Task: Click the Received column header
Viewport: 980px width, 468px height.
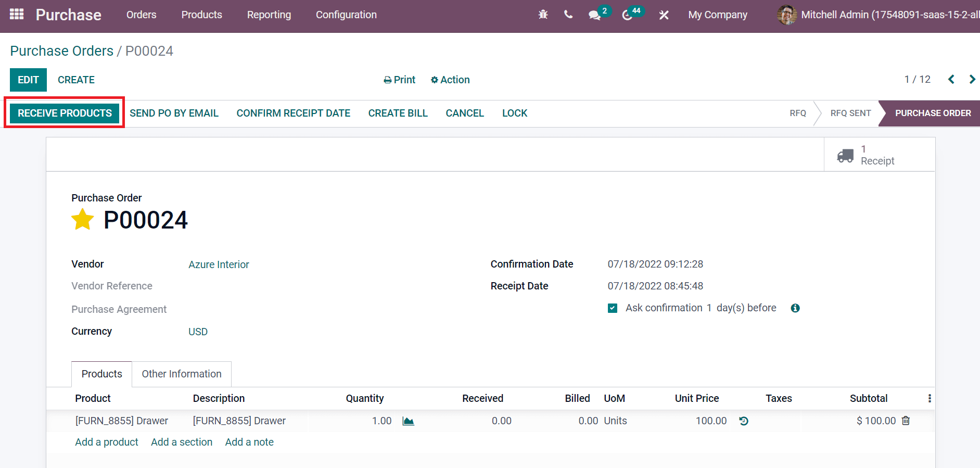Action: [482, 398]
